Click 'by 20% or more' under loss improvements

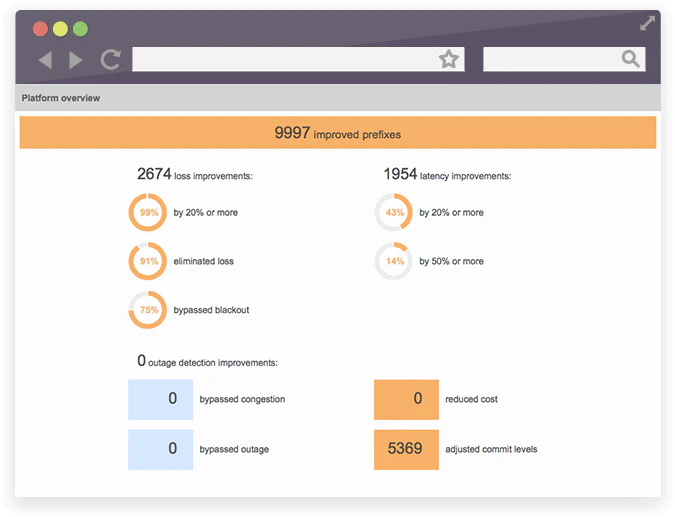pyautogui.click(x=206, y=213)
